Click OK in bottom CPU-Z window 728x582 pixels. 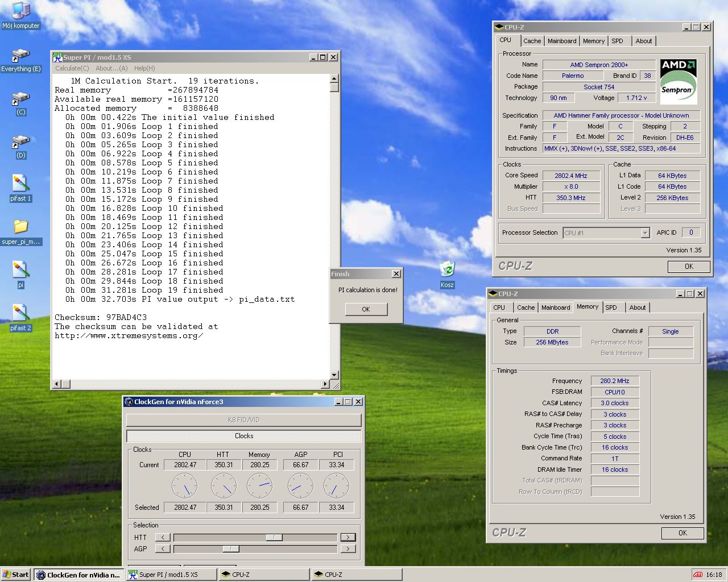point(682,533)
